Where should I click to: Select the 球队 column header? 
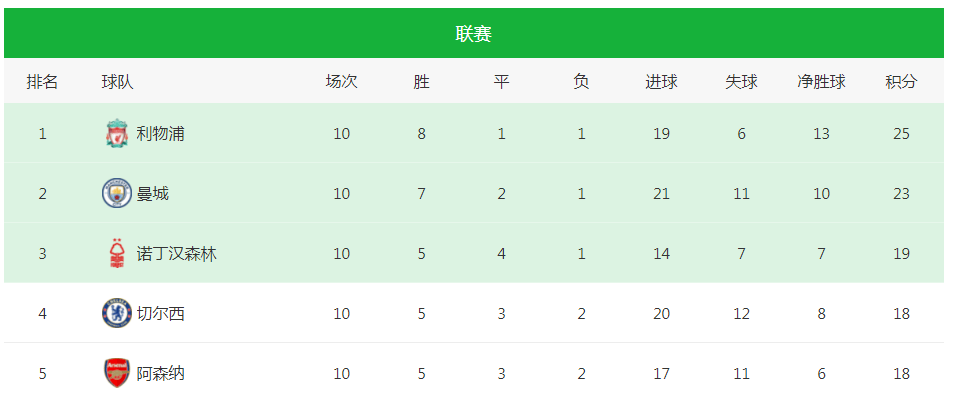pos(117,81)
